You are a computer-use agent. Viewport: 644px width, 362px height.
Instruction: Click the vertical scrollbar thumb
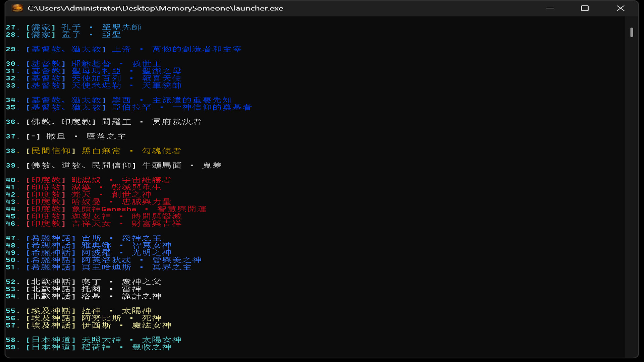pyautogui.click(x=632, y=32)
